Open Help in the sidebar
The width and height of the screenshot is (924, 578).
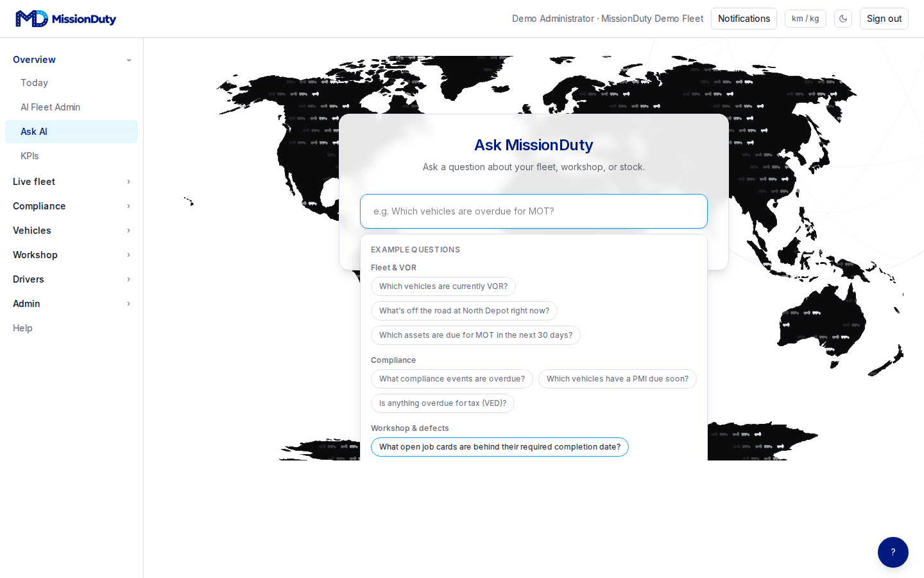click(71, 328)
